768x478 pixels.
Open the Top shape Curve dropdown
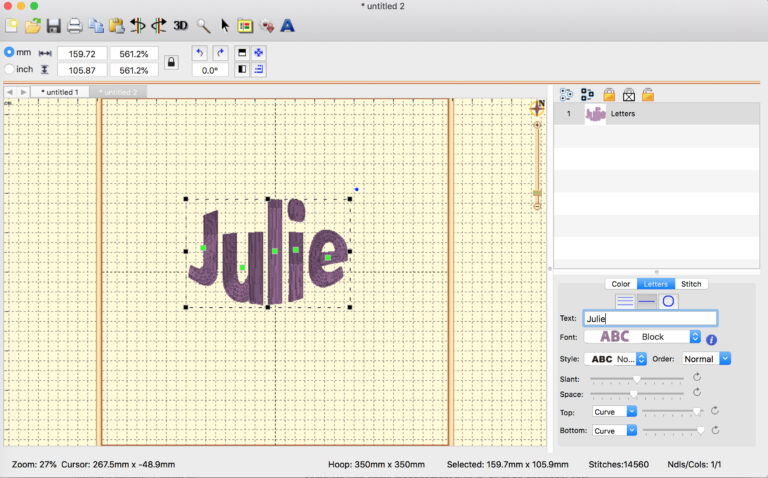[x=615, y=411]
